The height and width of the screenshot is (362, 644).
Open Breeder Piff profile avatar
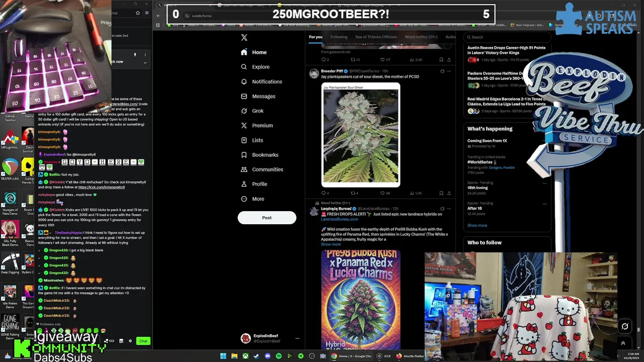(x=314, y=74)
